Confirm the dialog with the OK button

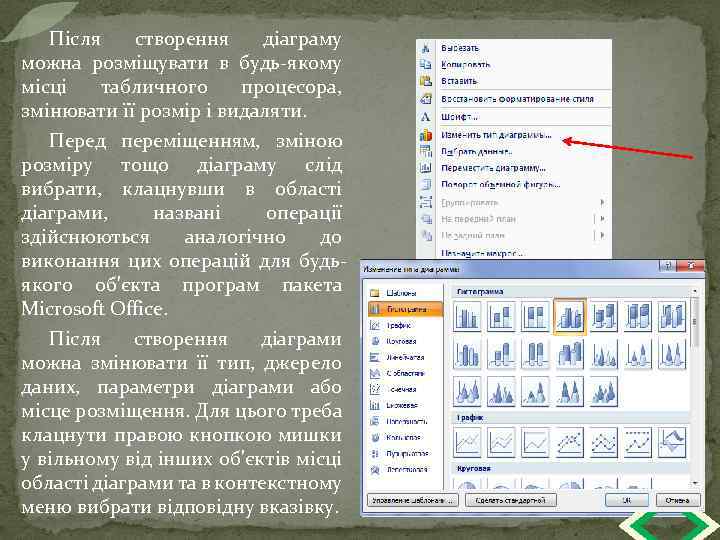(x=627, y=500)
